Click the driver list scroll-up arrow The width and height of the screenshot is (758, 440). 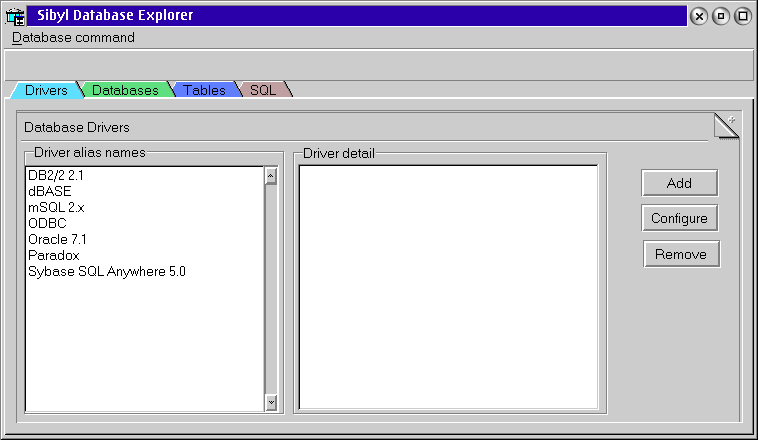271,176
